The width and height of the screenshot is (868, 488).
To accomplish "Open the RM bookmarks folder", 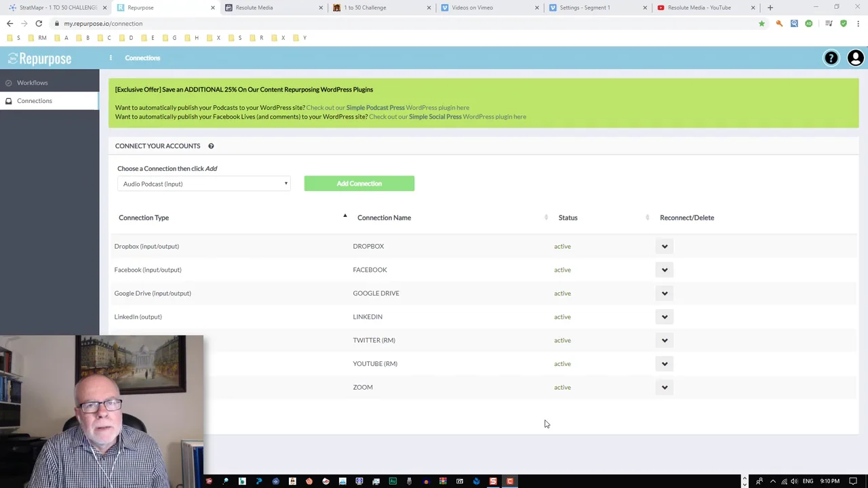I will 38,38.
